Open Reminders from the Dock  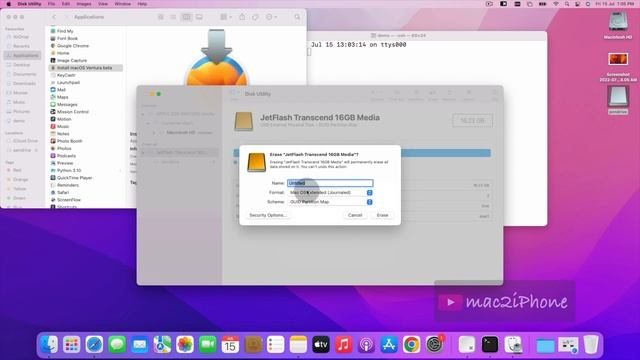point(276,344)
